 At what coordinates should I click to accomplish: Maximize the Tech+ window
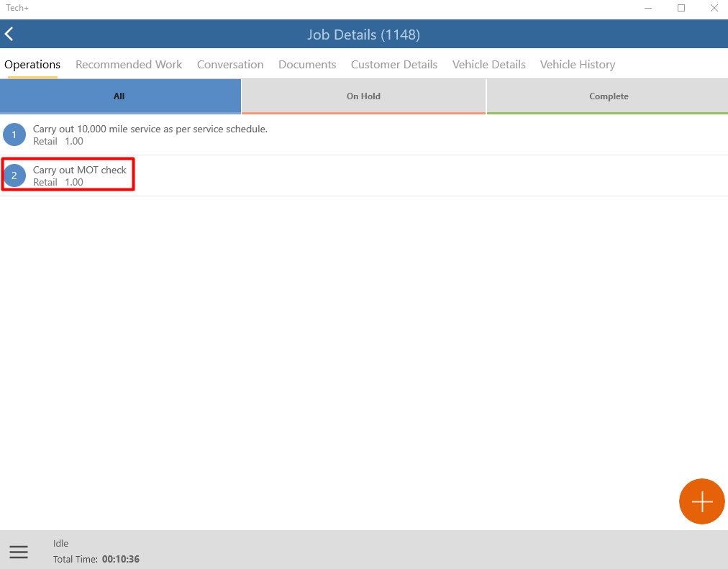pos(681,8)
